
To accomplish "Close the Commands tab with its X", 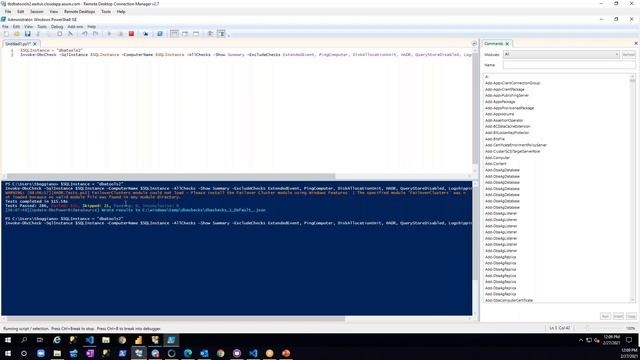I will (x=507, y=44).
